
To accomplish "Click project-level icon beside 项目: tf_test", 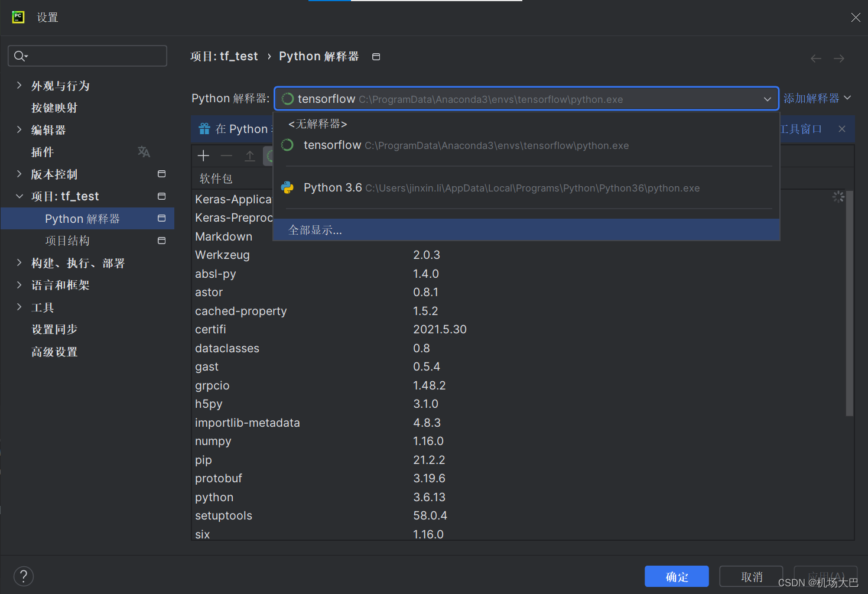I will tap(161, 196).
